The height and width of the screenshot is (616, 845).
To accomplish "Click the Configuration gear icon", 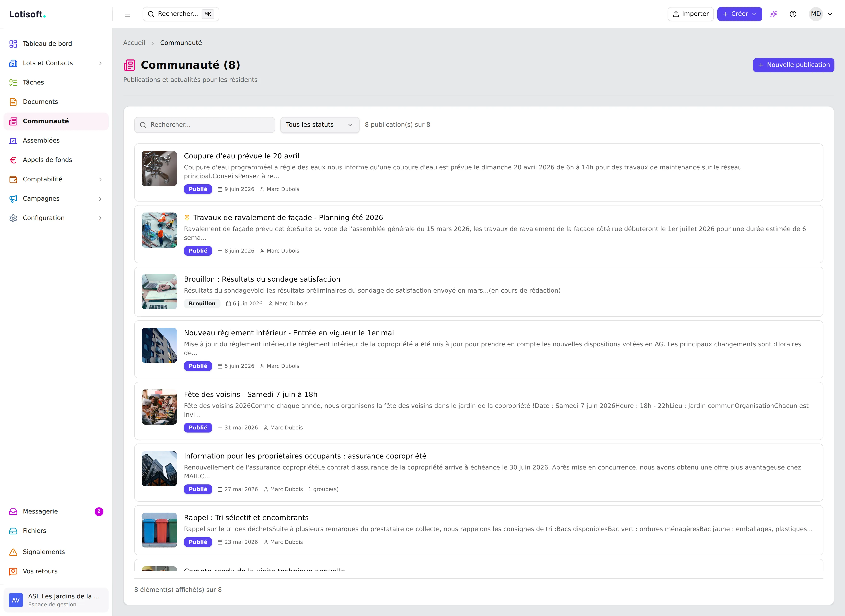I will click(13, 218).
